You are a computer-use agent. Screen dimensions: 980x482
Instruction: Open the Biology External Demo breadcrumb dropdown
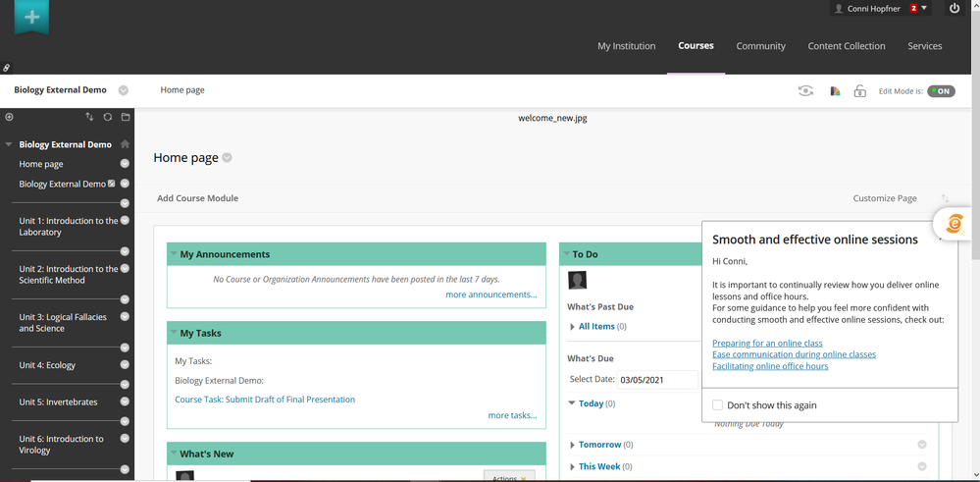pyautogui.click(x=124, y=90)
